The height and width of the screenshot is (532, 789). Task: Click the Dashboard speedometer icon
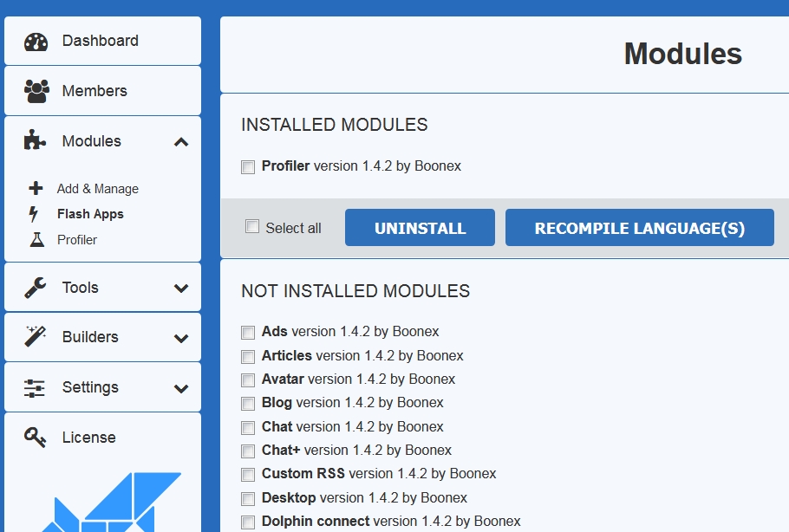pos(36,42)
